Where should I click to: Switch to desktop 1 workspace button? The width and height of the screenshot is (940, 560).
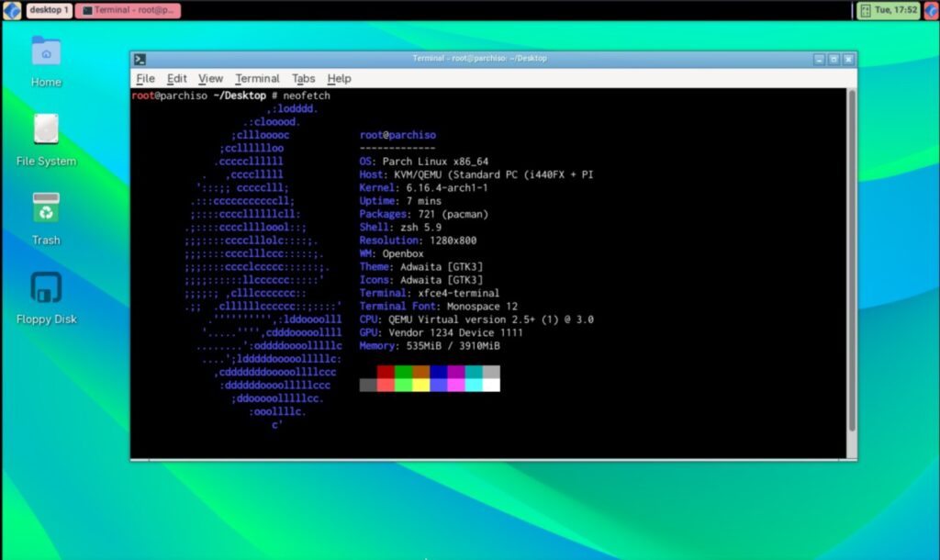point(49,10)
